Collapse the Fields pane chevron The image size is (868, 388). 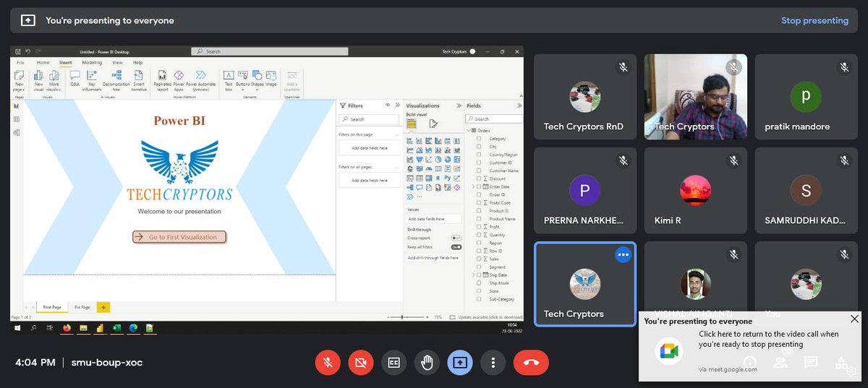pos(519,105)
